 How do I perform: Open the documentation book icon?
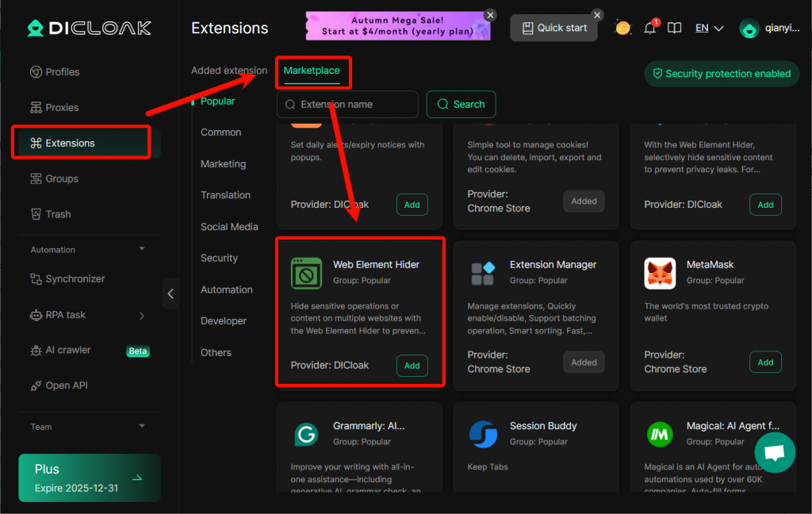[674, 29]
